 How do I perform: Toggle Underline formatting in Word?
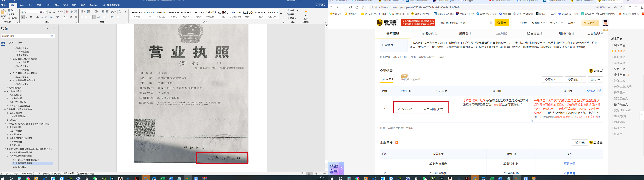31,17
